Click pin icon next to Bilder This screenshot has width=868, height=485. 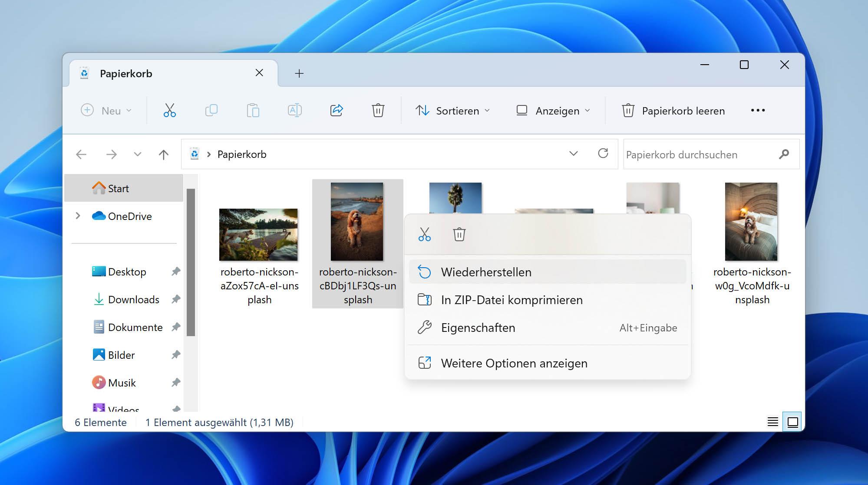coord(176,355)
